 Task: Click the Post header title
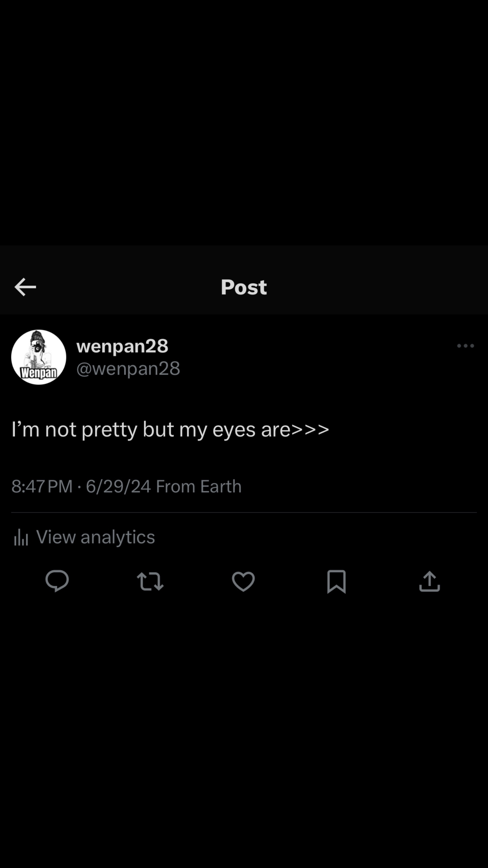244,287
